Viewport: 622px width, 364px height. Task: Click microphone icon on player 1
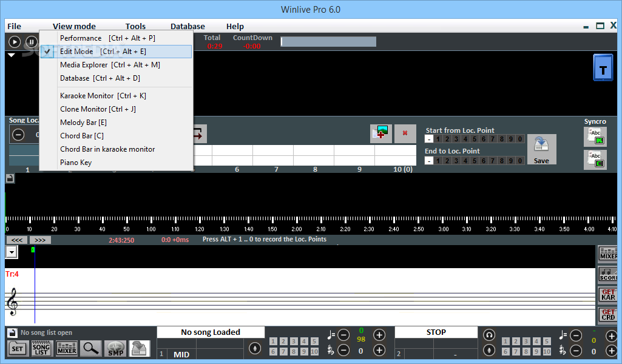pyautogui.click(x=255, y=349)
